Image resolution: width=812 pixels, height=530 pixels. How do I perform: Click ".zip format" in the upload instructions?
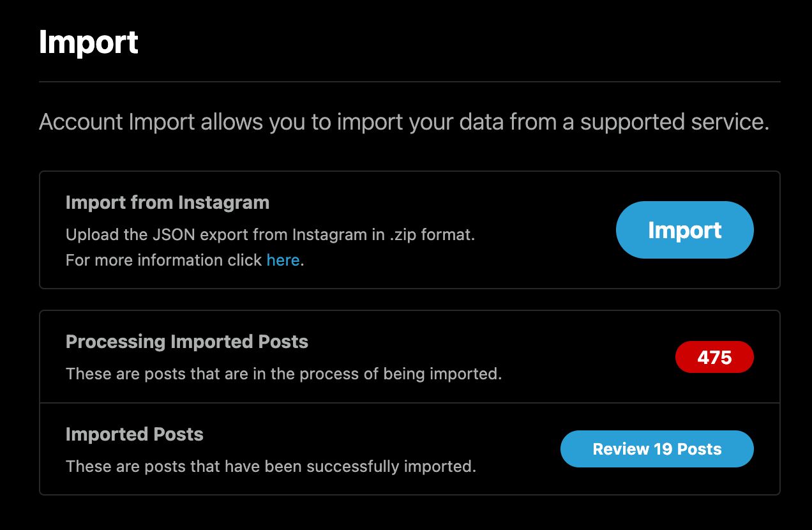pos(432,234)
